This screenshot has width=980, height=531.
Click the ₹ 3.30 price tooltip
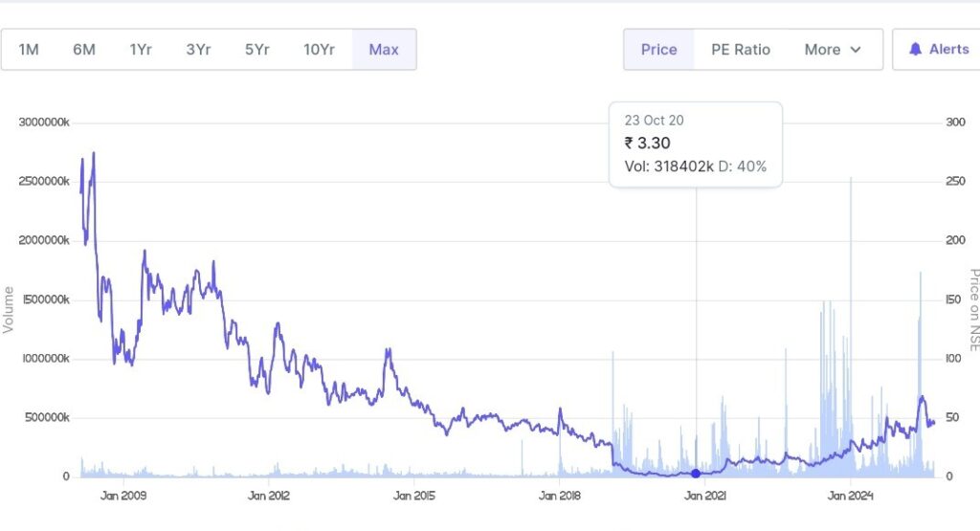click(x=648, y=144)
